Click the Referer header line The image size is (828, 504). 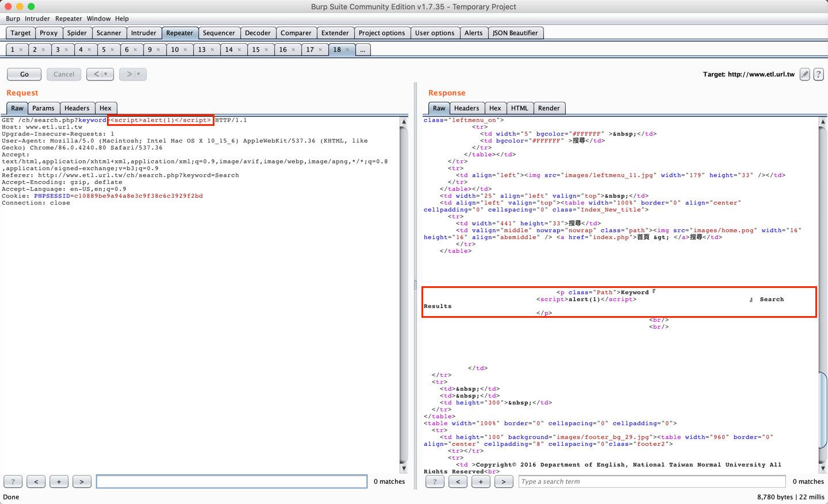click(x=120, y=175)
